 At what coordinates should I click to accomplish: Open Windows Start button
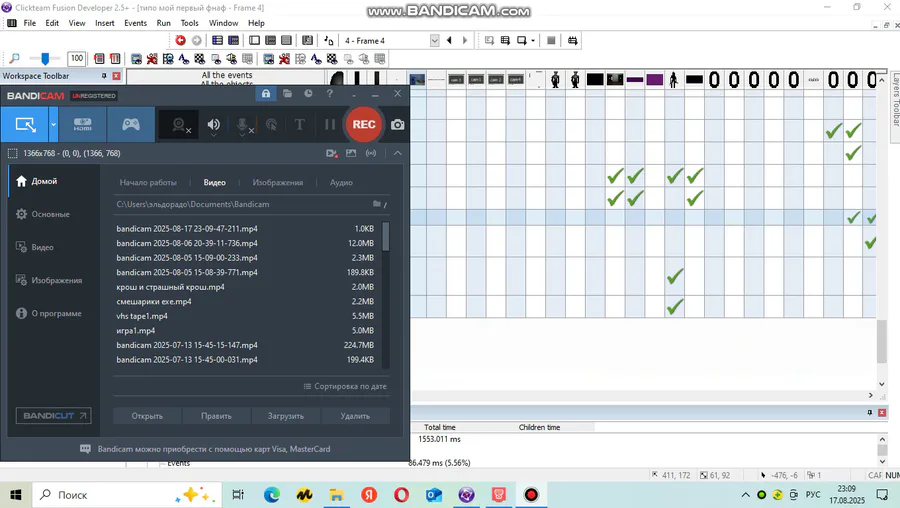[15, 495]
